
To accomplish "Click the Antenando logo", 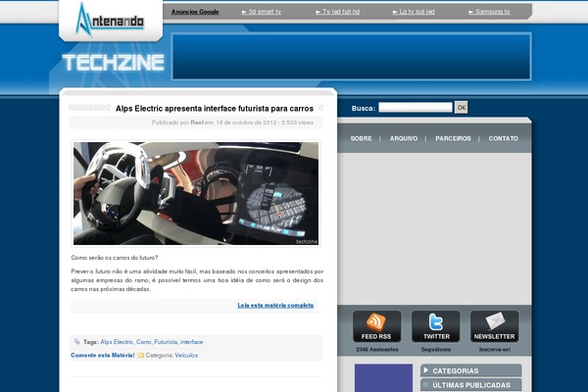I will click(110, 20).
